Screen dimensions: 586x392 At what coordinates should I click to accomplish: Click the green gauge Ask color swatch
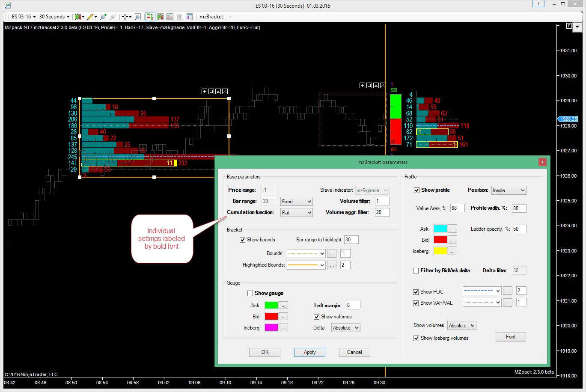[271, 305]
